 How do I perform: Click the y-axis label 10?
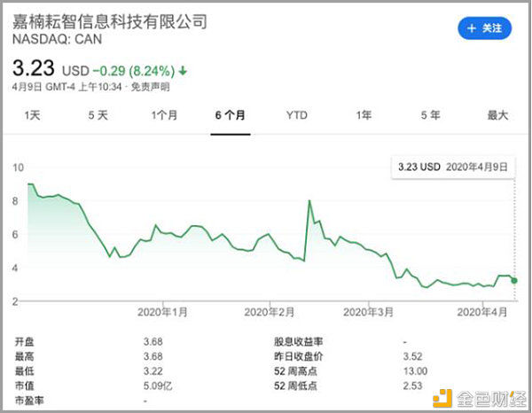(x=18, y=168)
